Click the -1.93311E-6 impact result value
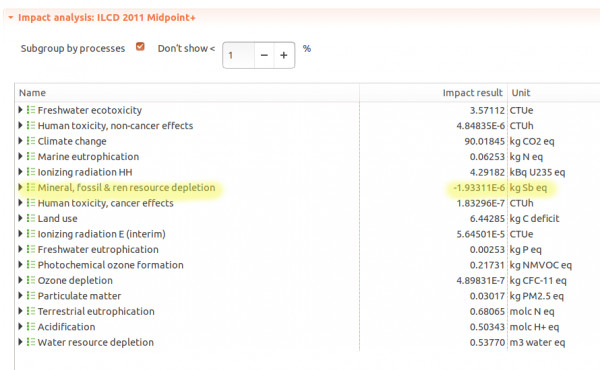Viewport: 600px width, 370px height. [x=479, y=187]
